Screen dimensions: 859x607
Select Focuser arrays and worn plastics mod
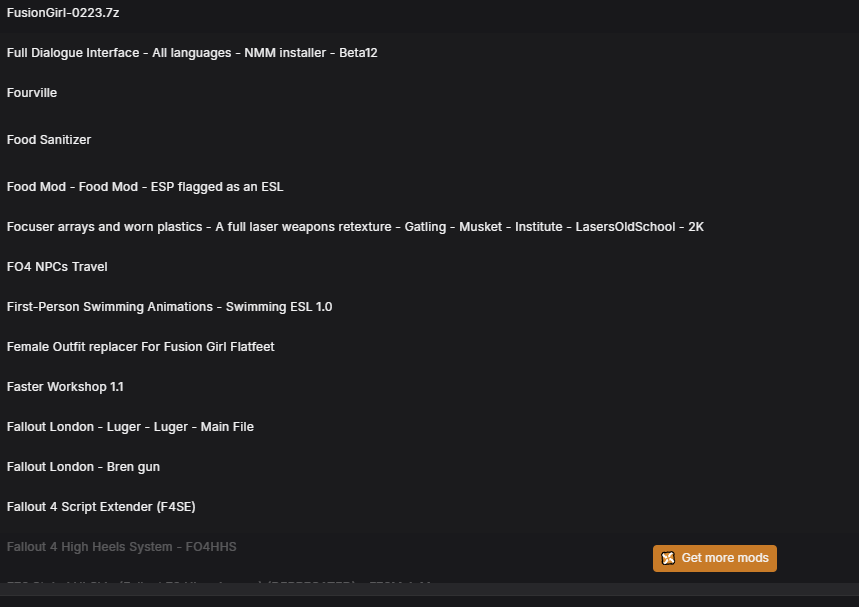pos(430,227)
